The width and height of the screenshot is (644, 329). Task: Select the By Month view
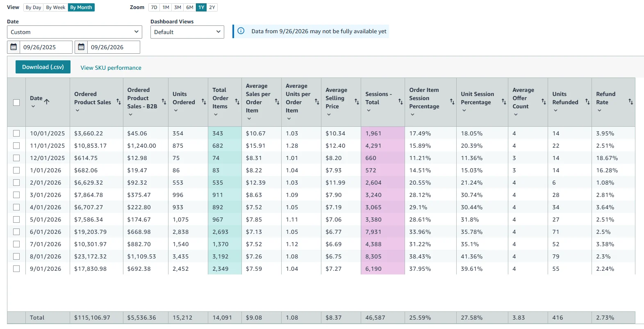(81, 7)
